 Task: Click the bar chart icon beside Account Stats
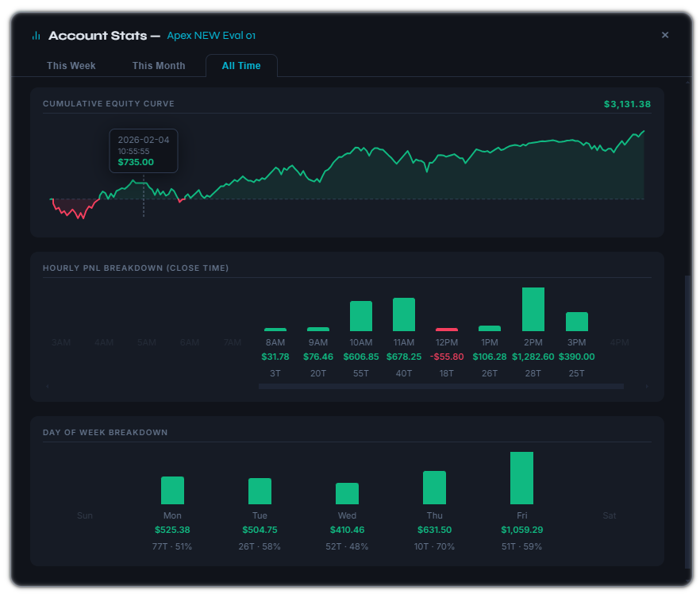tap(37, 35)
